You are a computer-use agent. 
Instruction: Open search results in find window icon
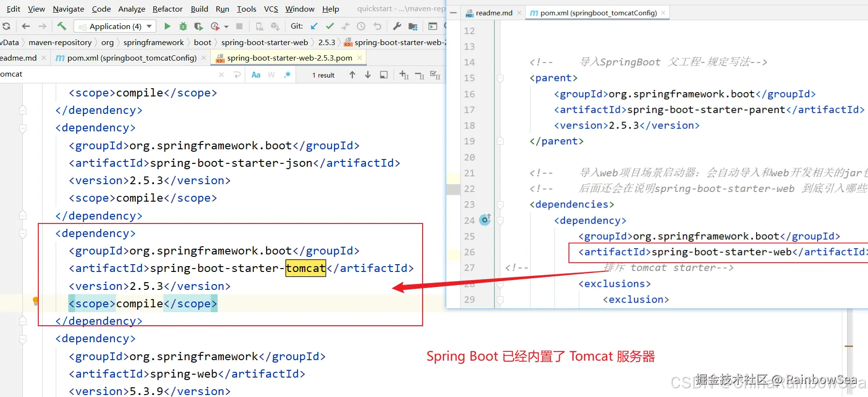(x=384, y=75)
